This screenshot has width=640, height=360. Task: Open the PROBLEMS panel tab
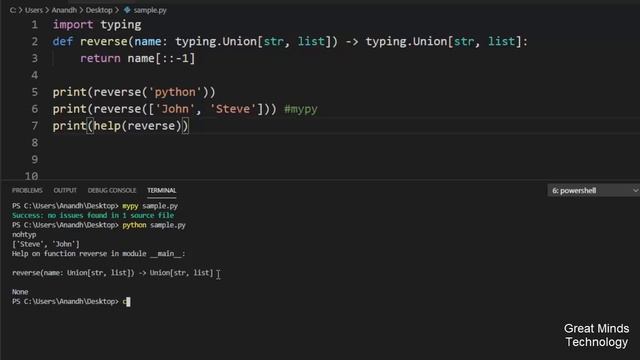click(27, 191)
